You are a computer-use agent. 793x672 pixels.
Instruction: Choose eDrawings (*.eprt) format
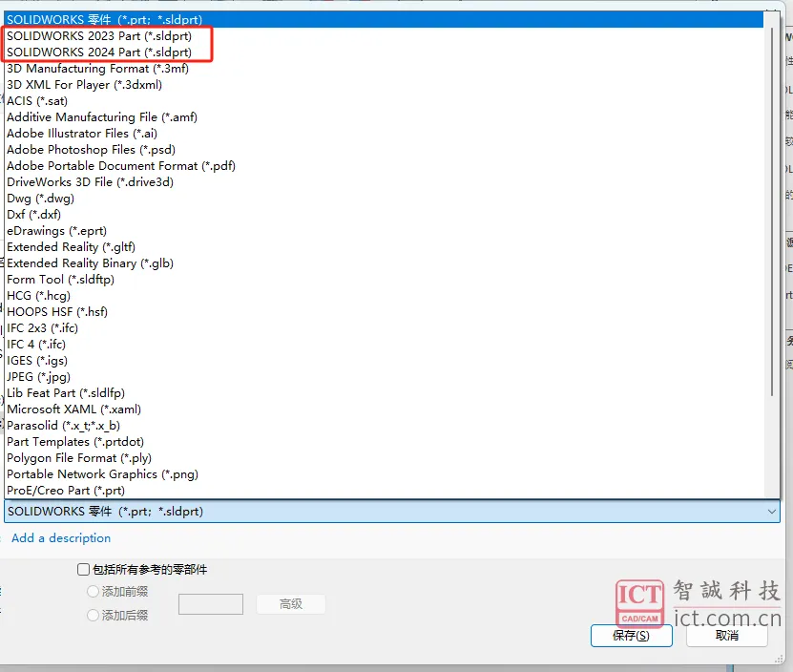coord(384,230)
